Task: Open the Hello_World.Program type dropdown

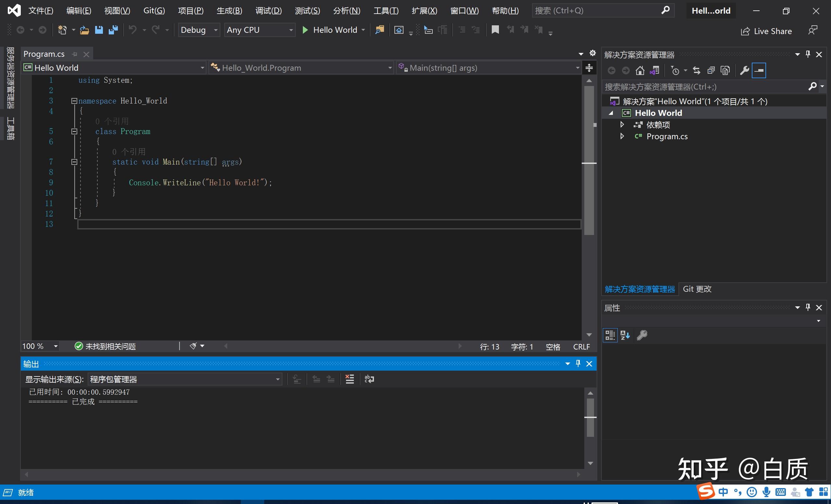Action: click(x=301, y=68)
